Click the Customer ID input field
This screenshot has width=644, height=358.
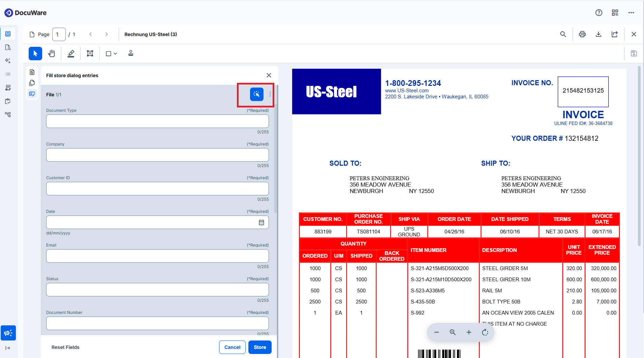157,189
